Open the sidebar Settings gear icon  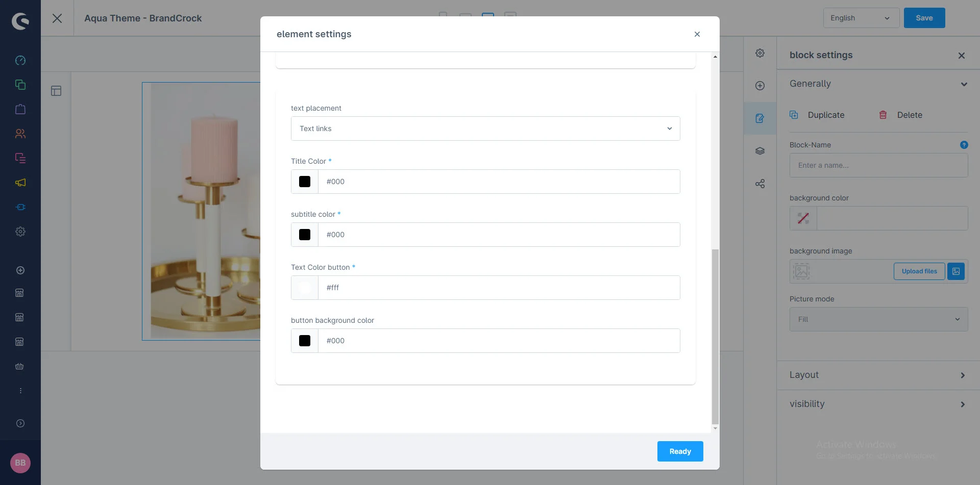(20, 232)
